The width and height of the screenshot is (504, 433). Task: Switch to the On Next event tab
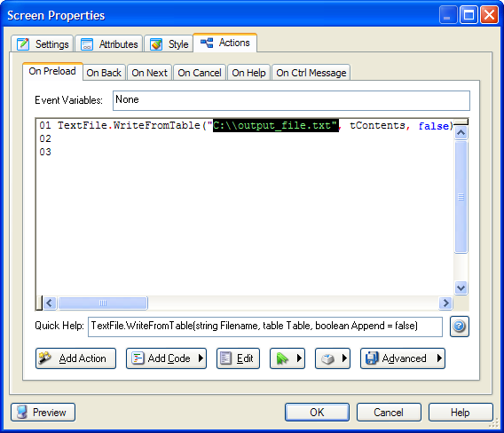(x=149, y=73)
